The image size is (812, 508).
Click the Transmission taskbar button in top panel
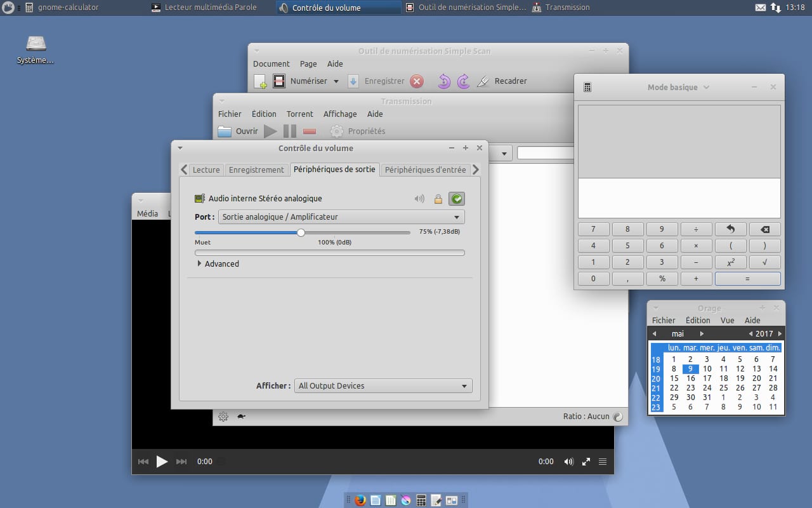(x=561, y=8)
